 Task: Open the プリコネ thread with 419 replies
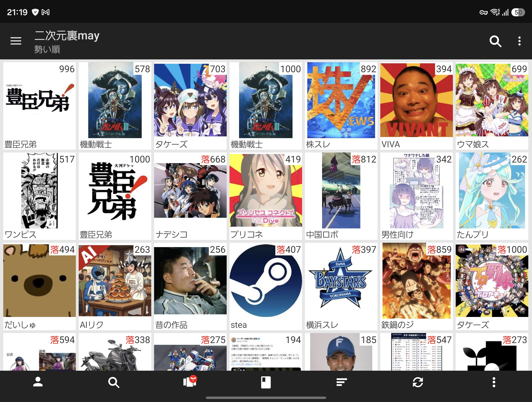[x=266, y=196]
